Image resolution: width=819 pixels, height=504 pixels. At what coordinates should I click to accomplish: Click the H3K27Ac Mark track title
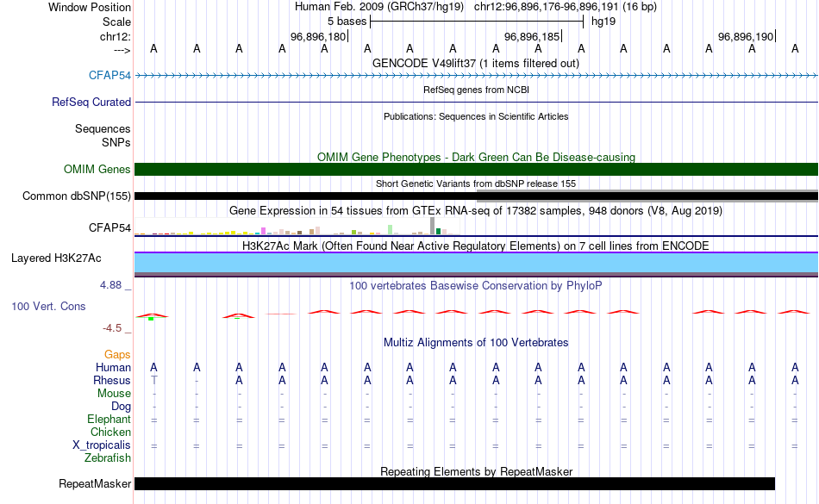(475, 246)
